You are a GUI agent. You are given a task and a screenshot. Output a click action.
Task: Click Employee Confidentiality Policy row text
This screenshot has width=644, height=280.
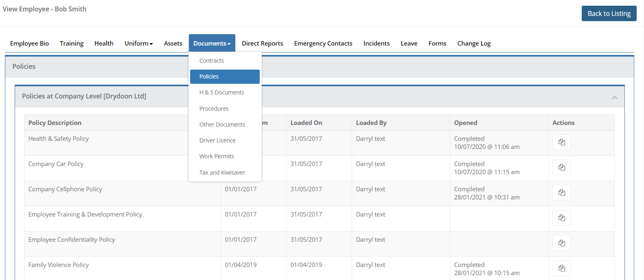click(72, 240)
